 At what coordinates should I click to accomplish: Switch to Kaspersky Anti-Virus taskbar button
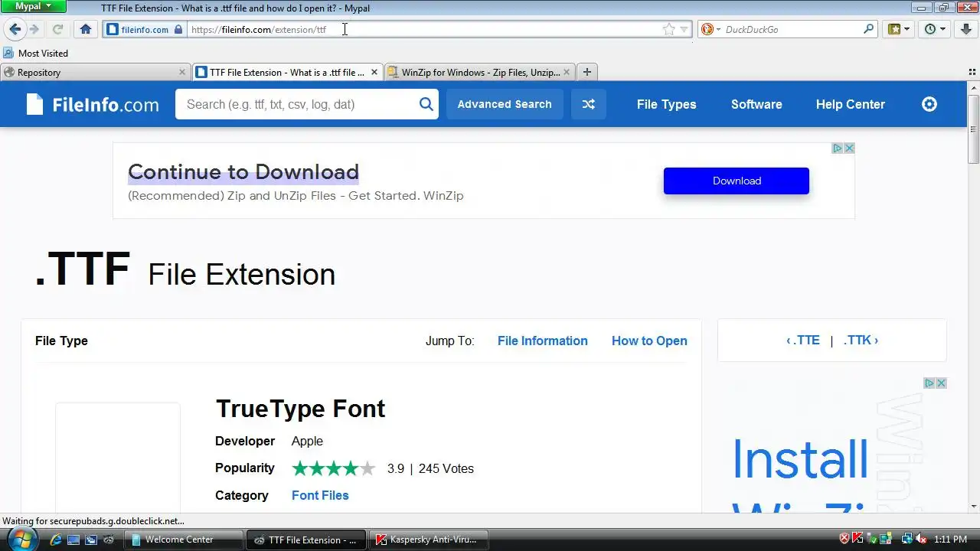(429, 540)
